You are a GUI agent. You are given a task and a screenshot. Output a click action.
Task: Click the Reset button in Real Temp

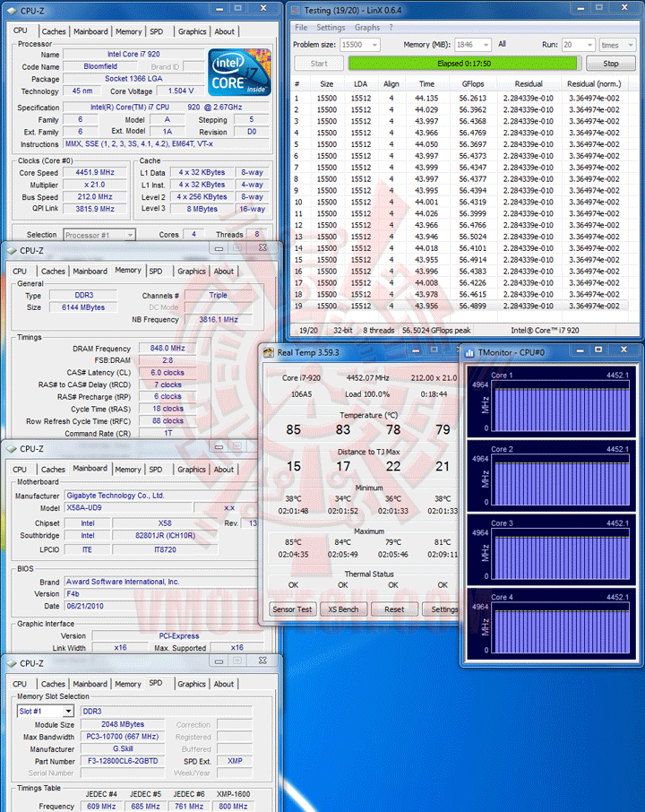(394, 609)
